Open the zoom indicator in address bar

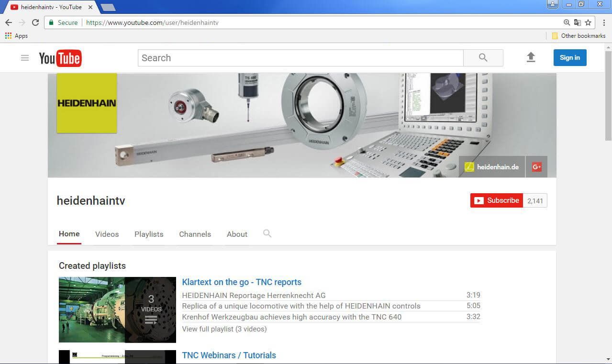point(567,22)
